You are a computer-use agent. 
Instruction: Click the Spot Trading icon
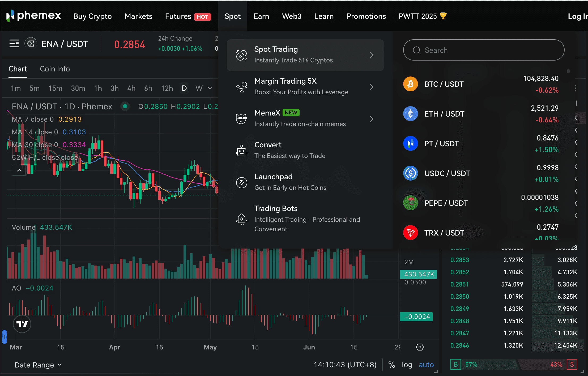click(x=242, y=55)
